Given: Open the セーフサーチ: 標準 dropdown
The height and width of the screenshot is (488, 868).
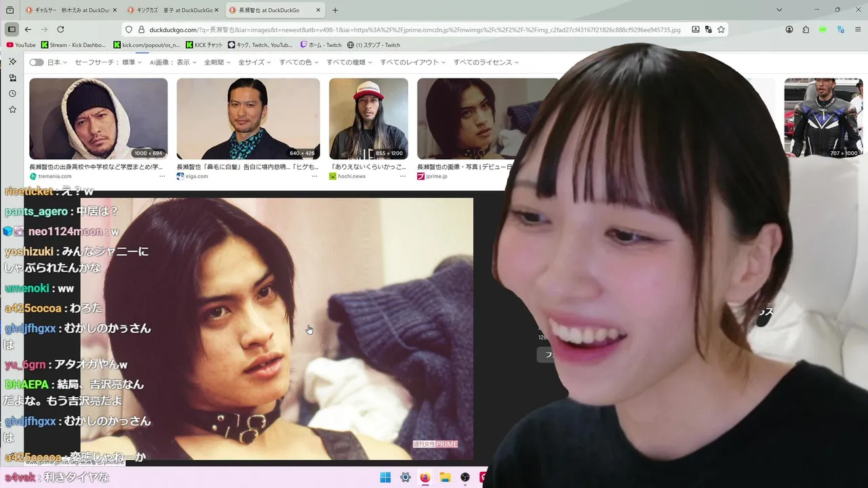Looking at the screenshot, I should click(108, 62).
